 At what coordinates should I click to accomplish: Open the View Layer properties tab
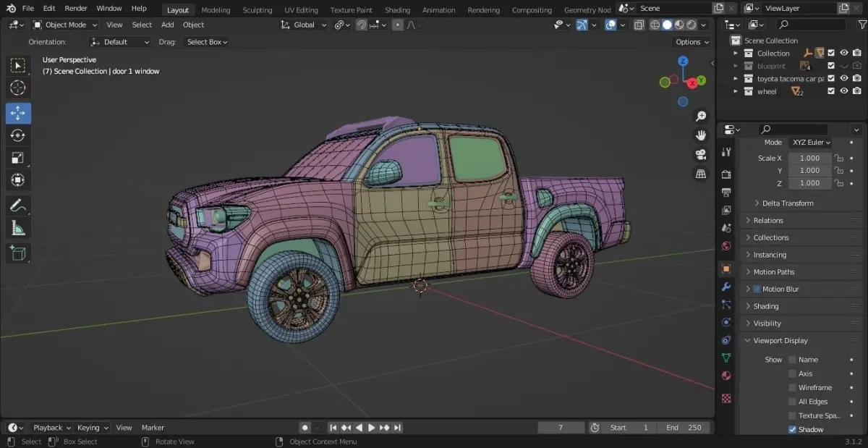pos(726,211)
